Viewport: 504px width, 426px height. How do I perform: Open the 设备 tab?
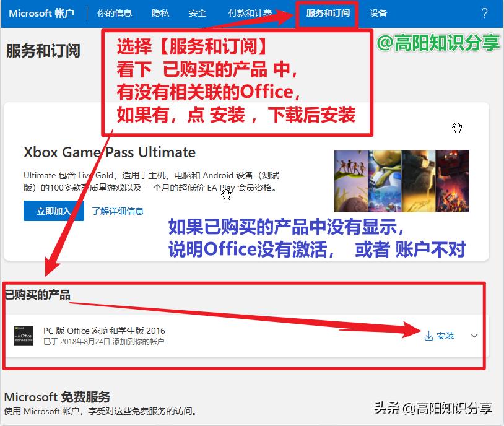point(379,12)
